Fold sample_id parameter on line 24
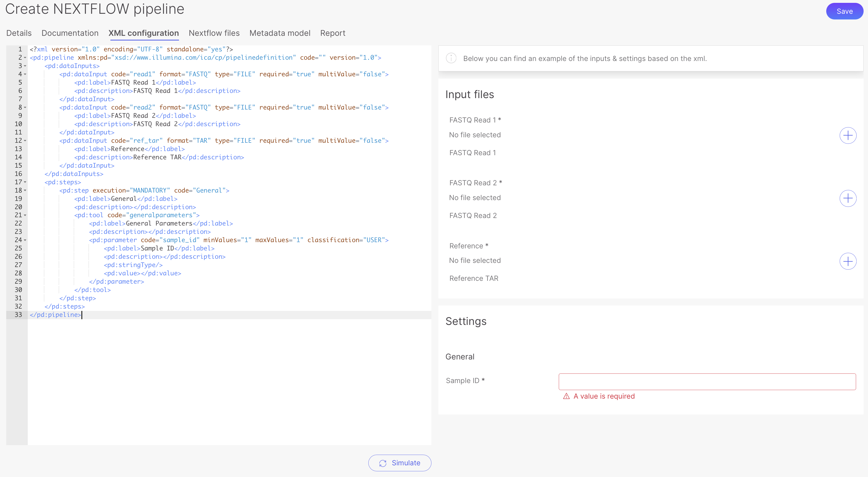Screen dimensions: 868x477 point(25,240)
